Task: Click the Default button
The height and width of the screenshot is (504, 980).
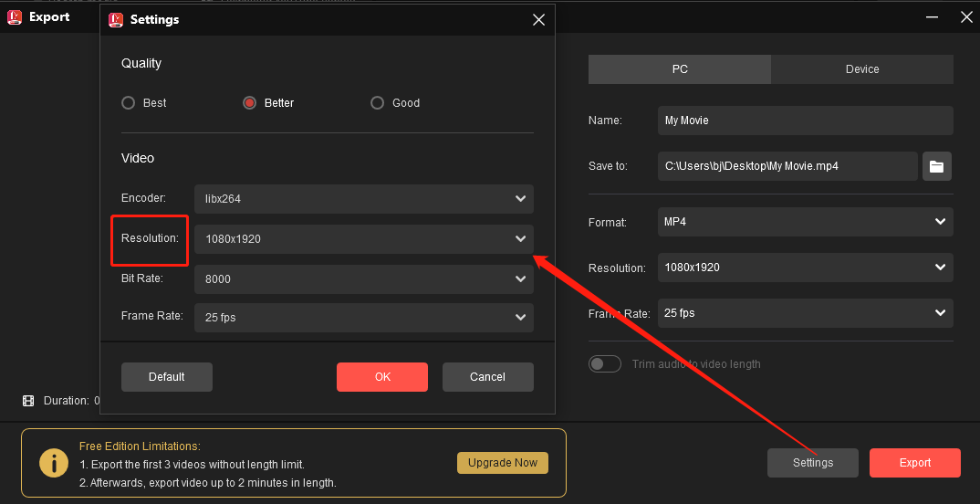Action: [167, 377]
